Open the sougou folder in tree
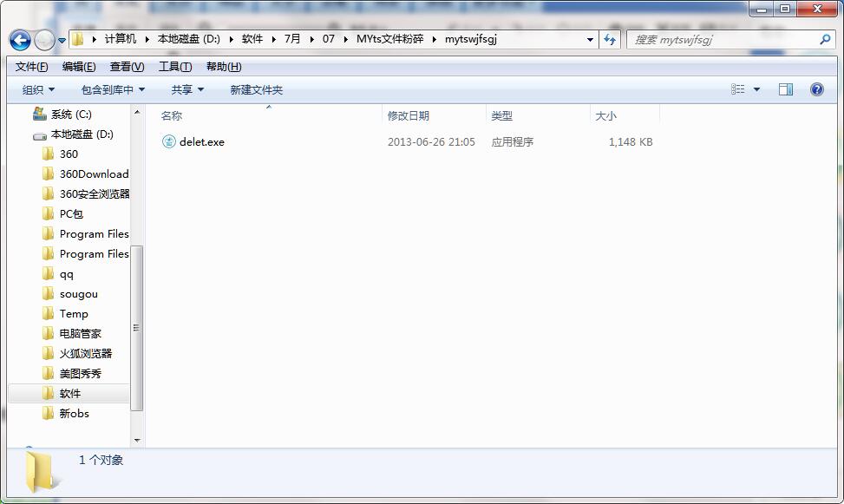Image resolution: width=844 pixels, height=504 pixels. [79, 294]
